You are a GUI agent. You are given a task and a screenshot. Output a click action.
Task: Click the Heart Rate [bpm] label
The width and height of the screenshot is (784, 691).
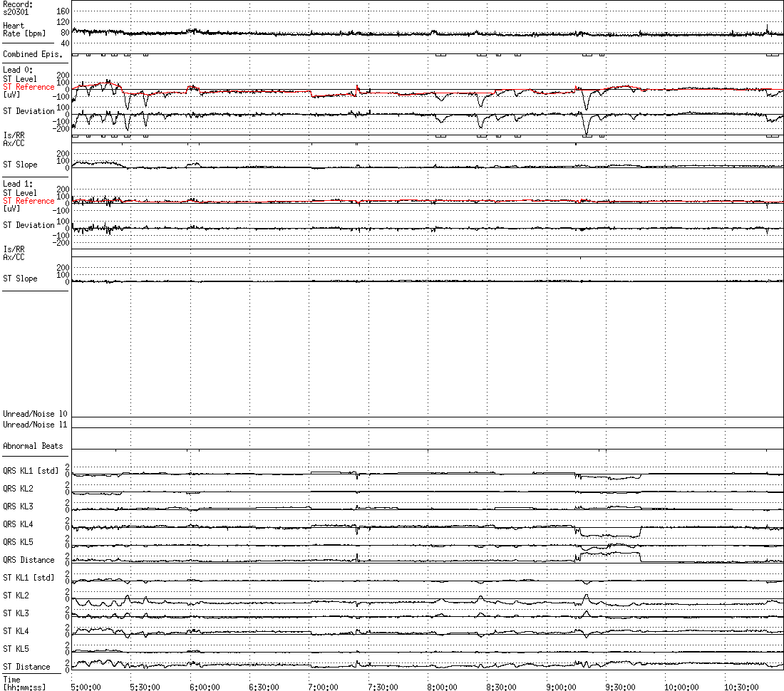tap(24, 29)
